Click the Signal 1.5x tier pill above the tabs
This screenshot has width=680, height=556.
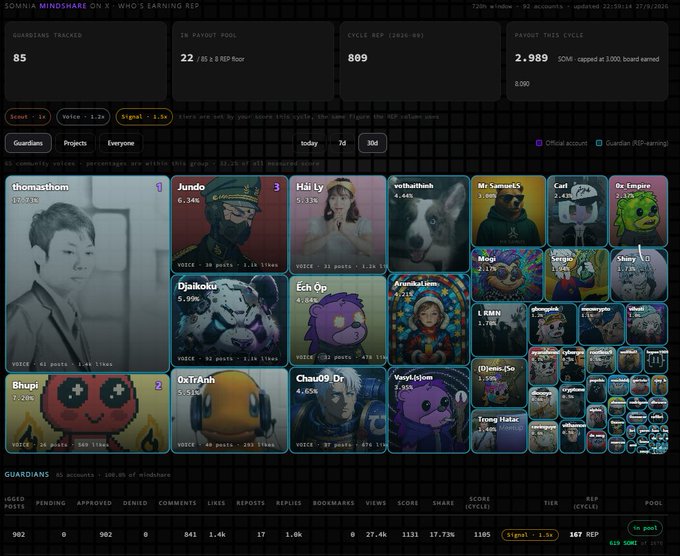pyautogui.click(x=144, y=117)
